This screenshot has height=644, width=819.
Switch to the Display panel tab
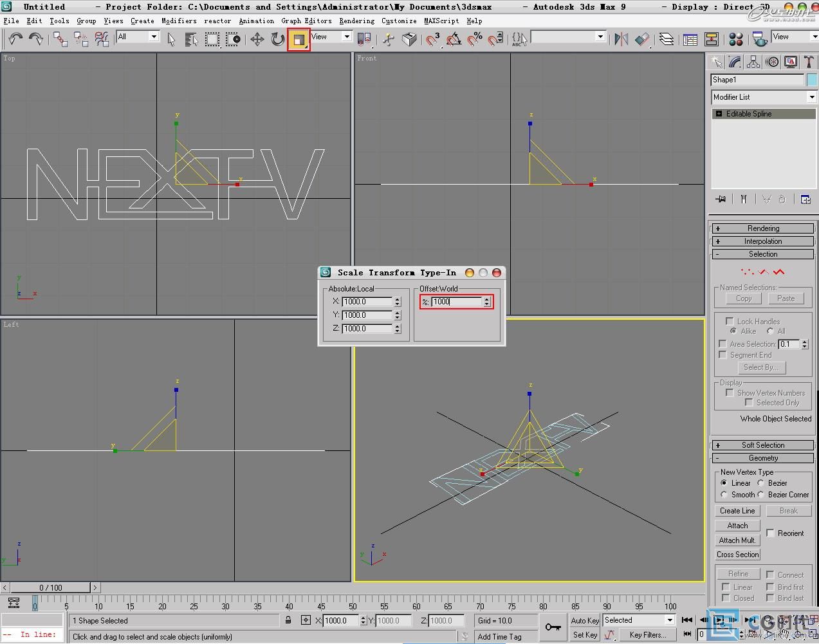point(791,62)
